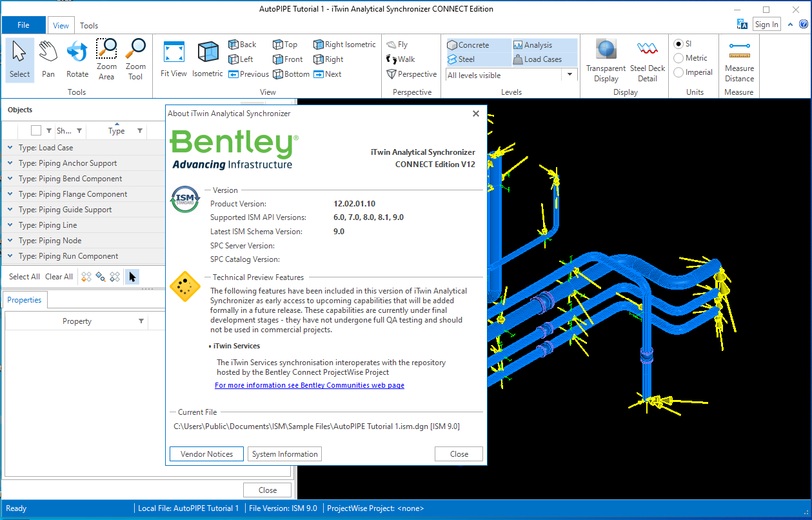Show the Back view
This screenshot has height=520, width=812.
click(243, 45)
